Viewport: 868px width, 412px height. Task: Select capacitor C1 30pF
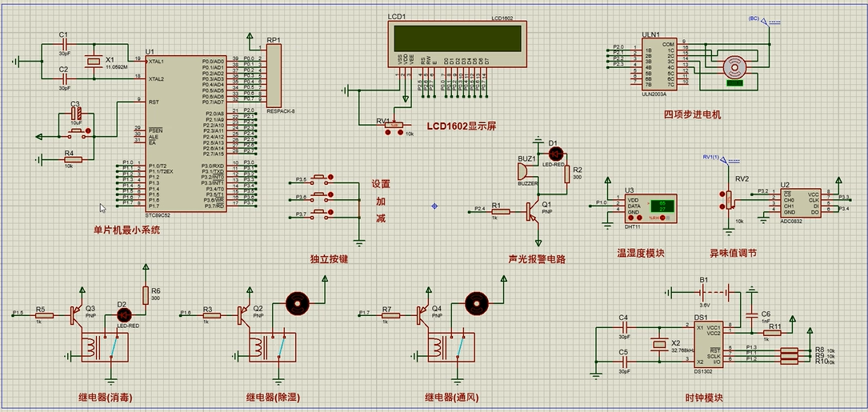64,44
